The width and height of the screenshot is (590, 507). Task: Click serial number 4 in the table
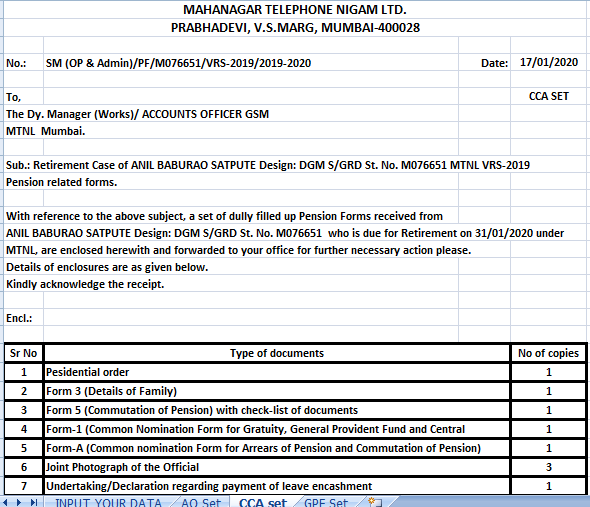pyautogui.click(x=24, y=429)
